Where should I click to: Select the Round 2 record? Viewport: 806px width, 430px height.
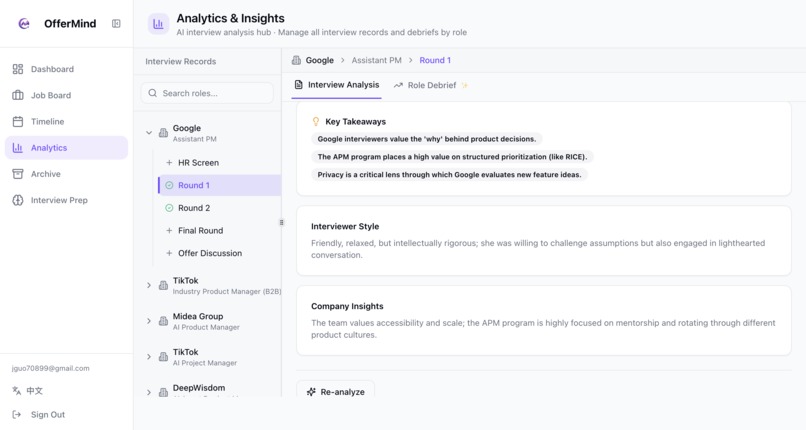click(219, 208)
